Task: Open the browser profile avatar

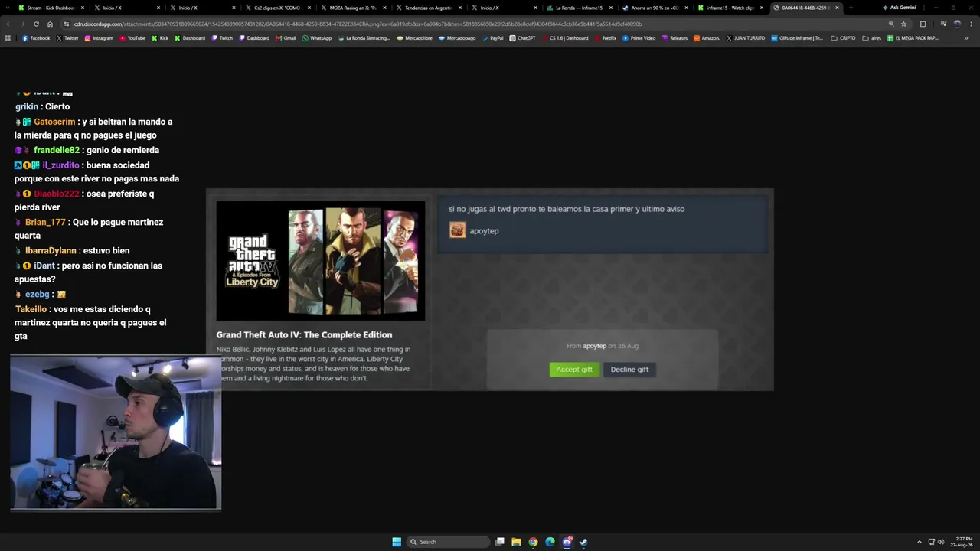Action: 957,24
